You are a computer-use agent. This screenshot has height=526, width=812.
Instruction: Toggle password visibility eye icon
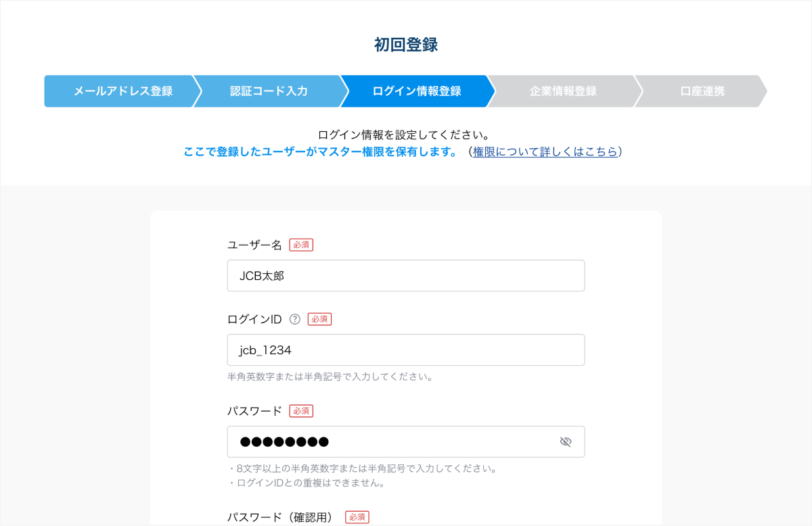pos(566,442)
